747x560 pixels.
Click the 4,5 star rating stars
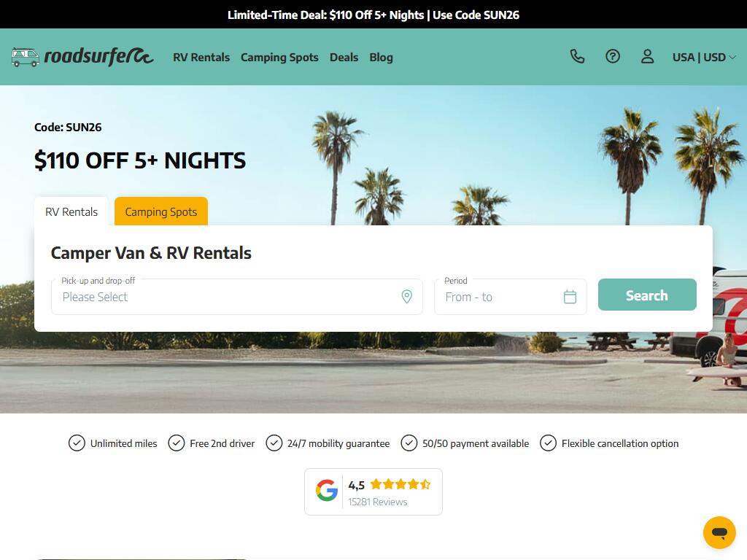pos(400,484)
